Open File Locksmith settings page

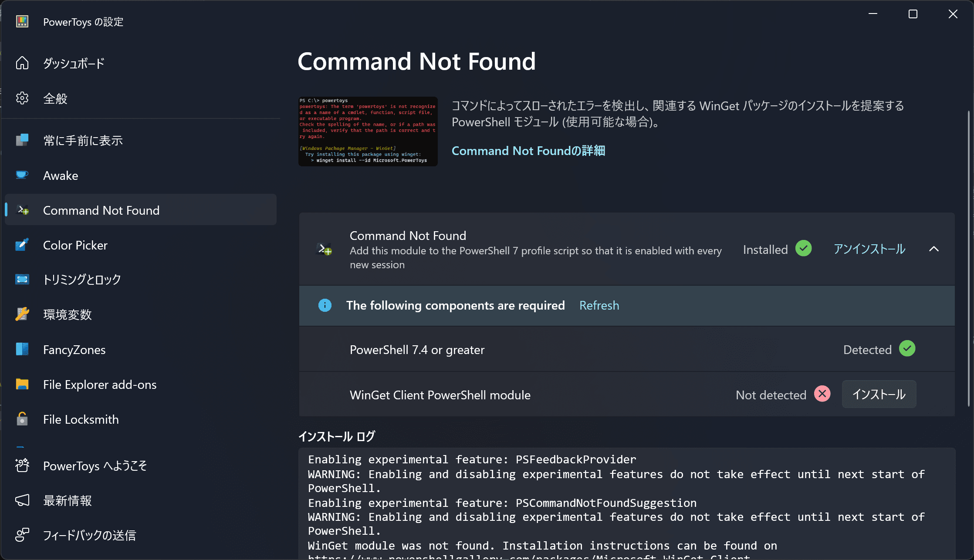pyautogui.click(x=140, y=419)
